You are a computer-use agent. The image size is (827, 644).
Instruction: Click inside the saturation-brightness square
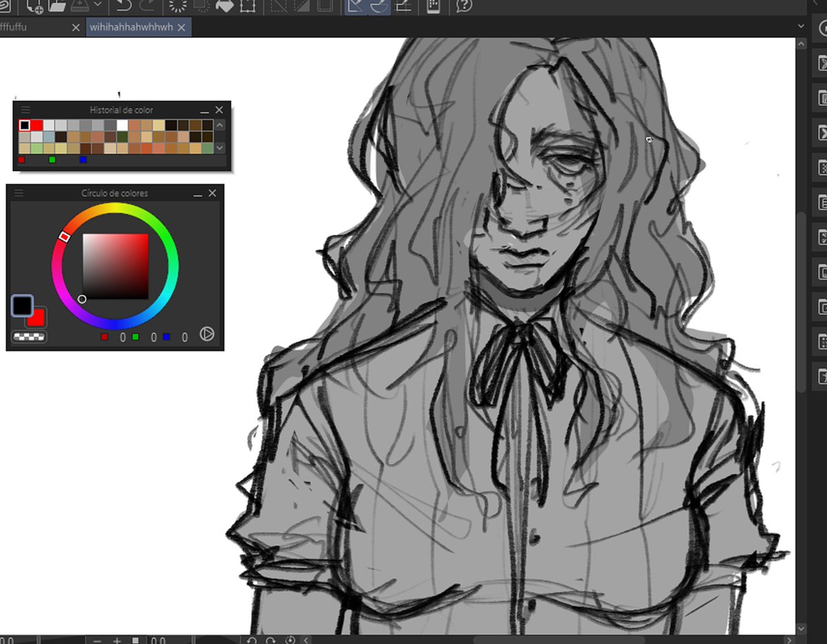115,267
